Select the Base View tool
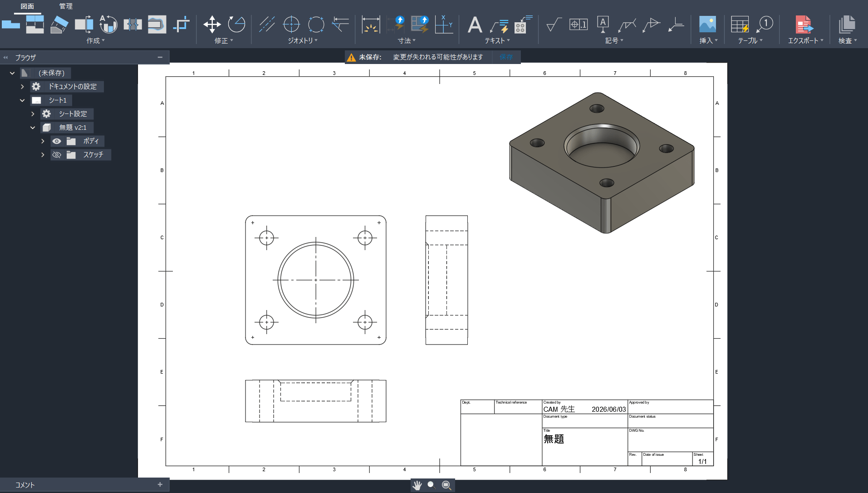 (11, 24)
